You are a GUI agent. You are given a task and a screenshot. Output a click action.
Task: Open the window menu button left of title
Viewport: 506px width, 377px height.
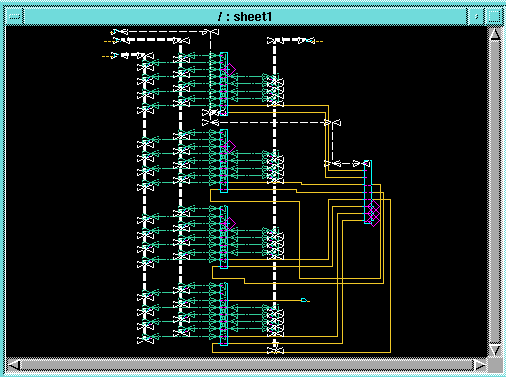coord(14,16)
